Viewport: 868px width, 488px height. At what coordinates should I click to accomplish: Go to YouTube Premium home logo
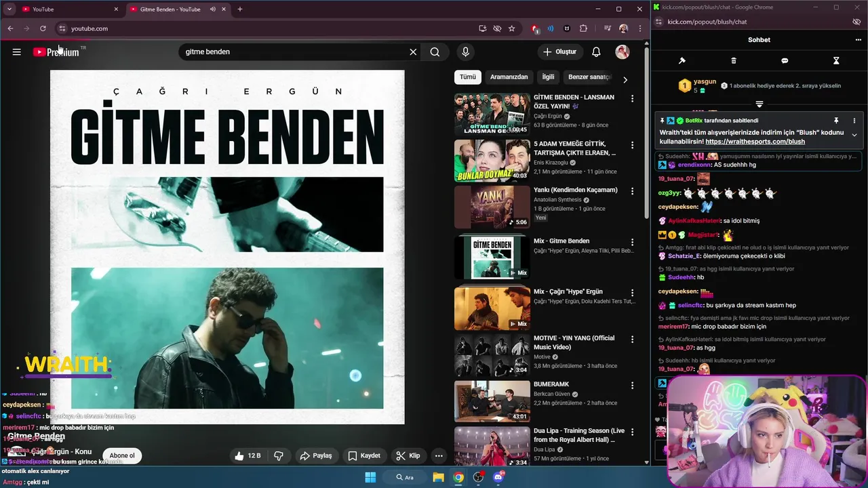click(x=56, y=52)
